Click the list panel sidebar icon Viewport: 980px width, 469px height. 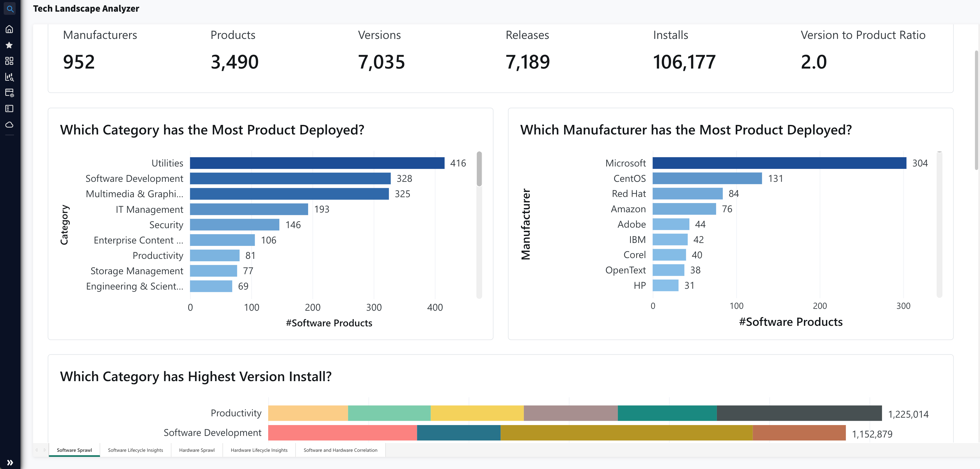pyautogui.click(x=10, y=109)
